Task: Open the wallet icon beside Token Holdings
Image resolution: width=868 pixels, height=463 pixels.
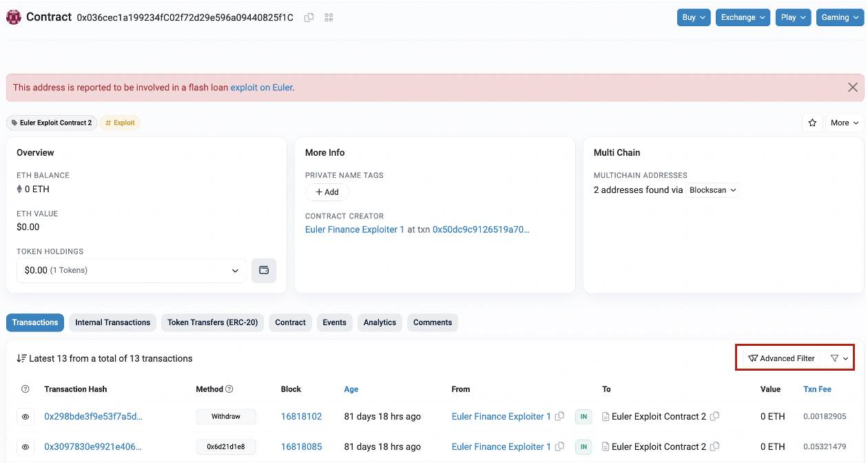Action: pos(264,270)
